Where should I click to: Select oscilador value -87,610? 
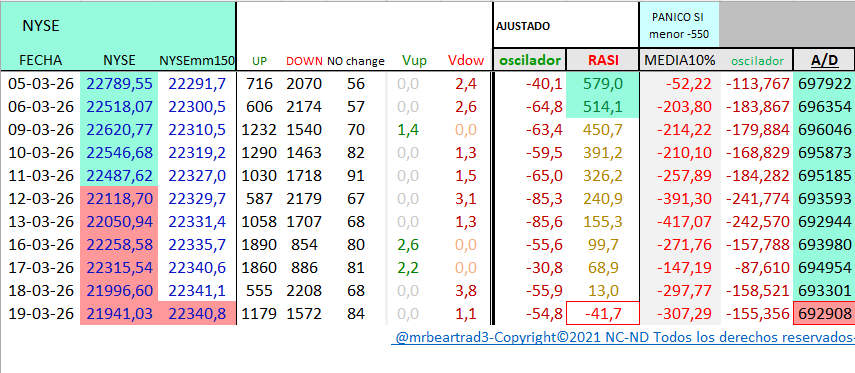coord(761,268)
